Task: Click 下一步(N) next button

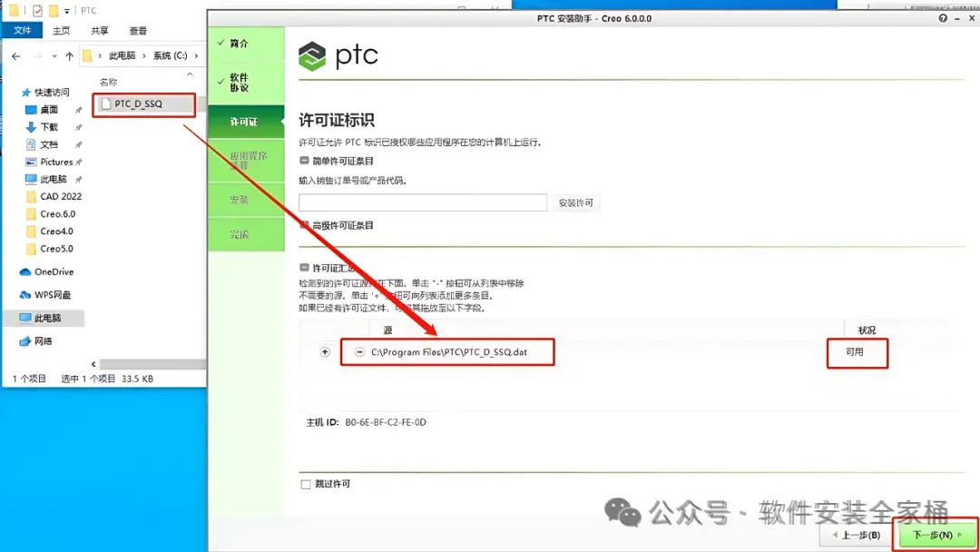Action: (x=936, y=535)
